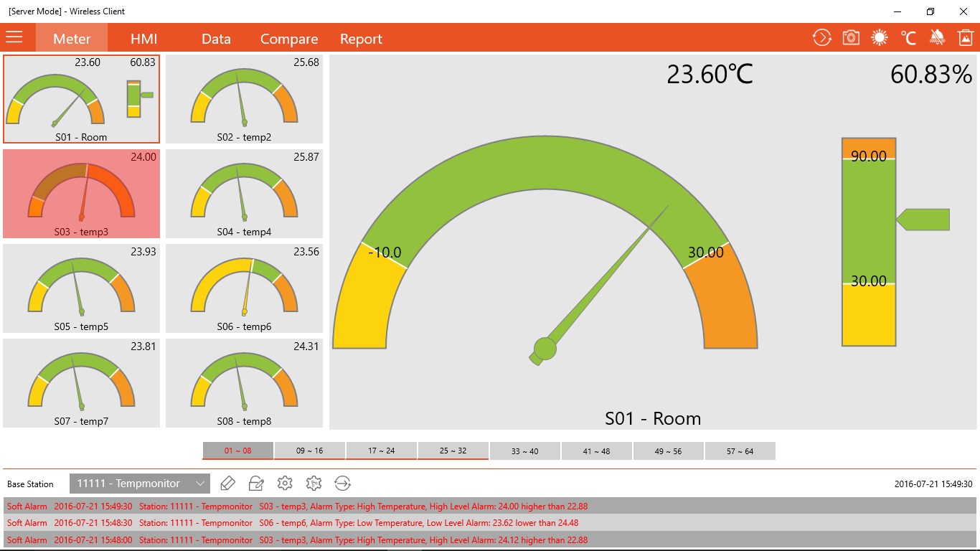Viewport: 980px width, 551px height.
Task: Click the edit note icon in Base Station bar
Action: [x=256, y=484]
